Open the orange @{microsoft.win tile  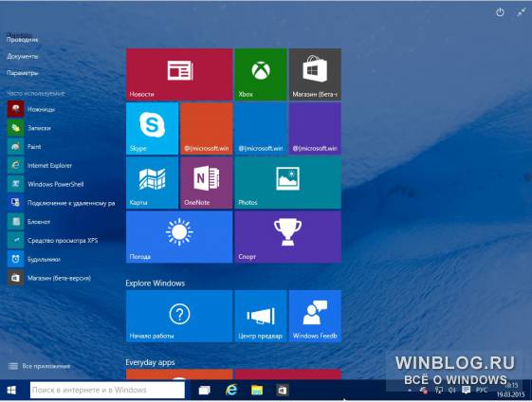207,129
